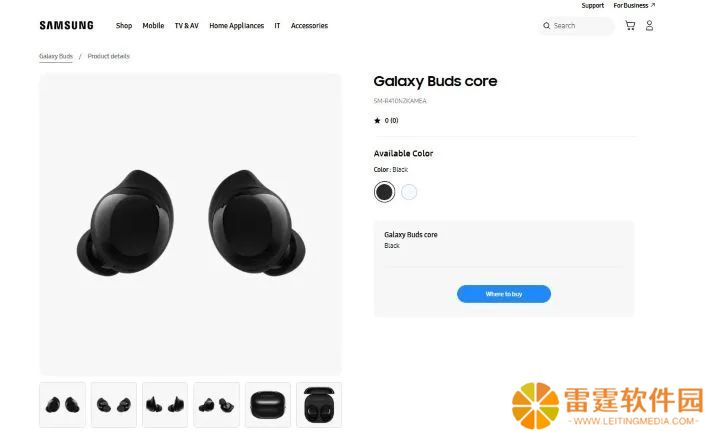Open the Mobile menu
This screenshot has height=431, width=708.
point(153,26)
